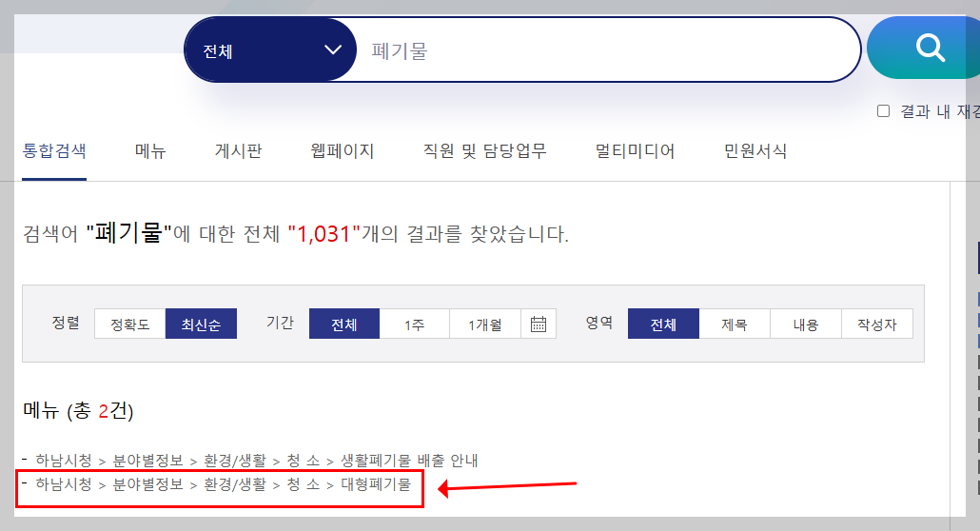Open the 웹페이지 tab
980x531 pixels.
pos(343,150)
